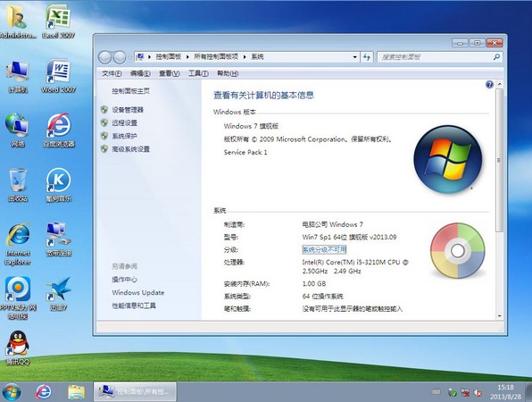Image resolution: width=532 pixels, height=402 pixels.
Task: Select the 计算机 desktop icon
Action: click(17, 76)
